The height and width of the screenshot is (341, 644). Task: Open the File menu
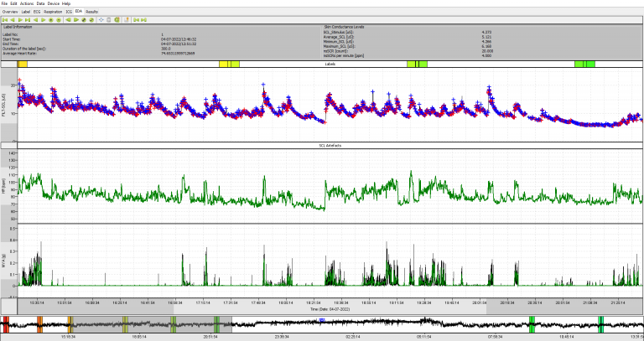4,3
